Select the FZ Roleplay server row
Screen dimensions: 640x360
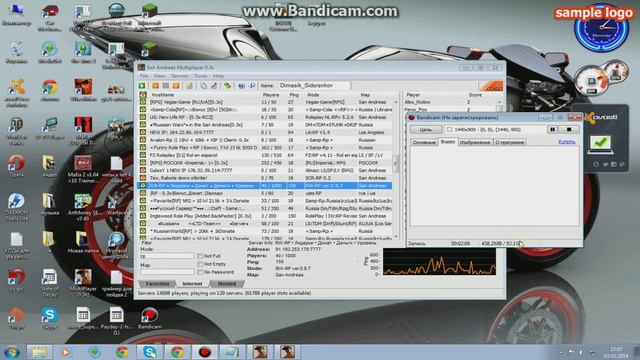tap(265, 155)
